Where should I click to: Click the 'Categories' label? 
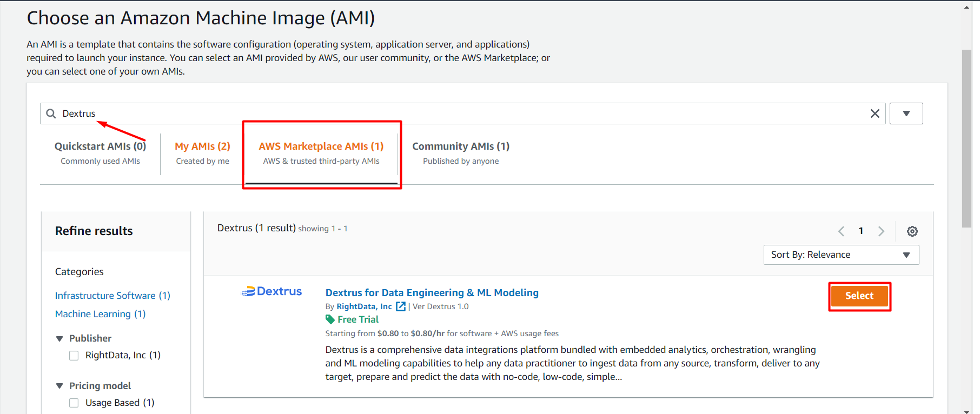point(80,272)
